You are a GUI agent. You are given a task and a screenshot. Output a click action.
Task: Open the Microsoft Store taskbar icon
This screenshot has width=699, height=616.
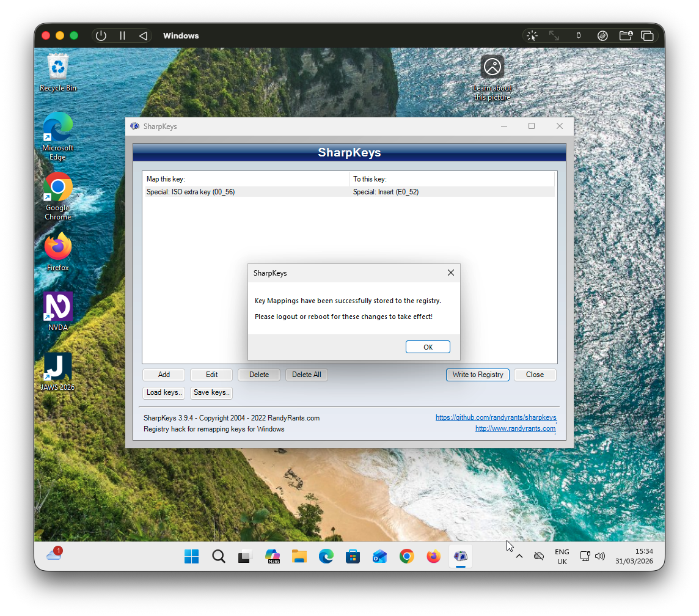353,556
